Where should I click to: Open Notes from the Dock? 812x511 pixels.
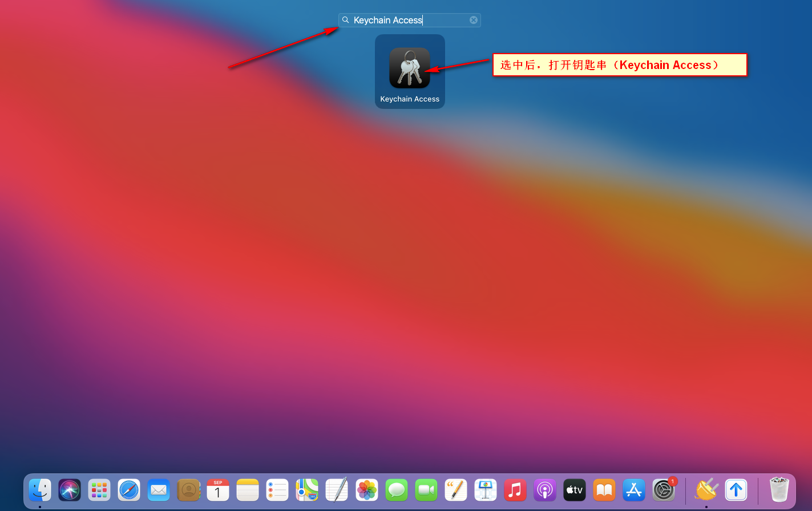(x=248, y=490)
